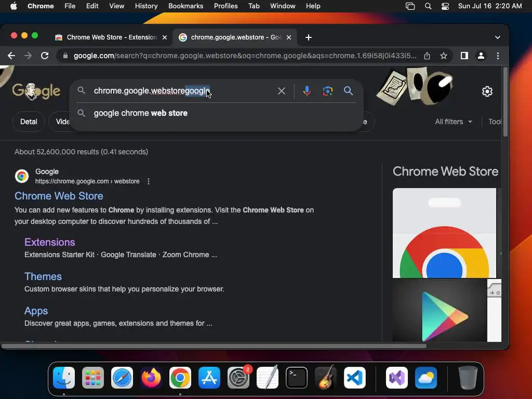532x399 pixels.
Task: Click the Chrome address bar URL
Action: (245, 56)
